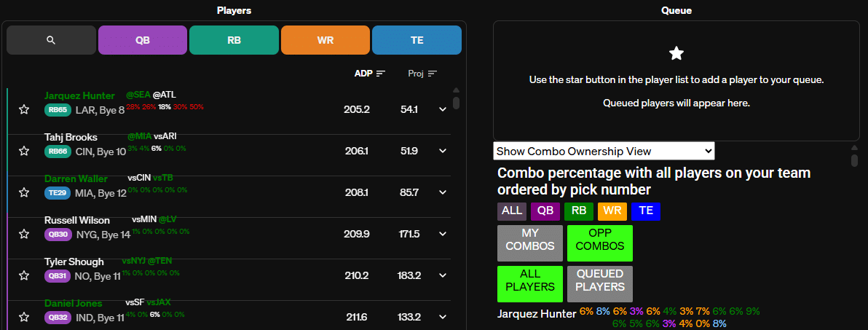Viewport: 868px width, 330px height.
Task: Filter players by QB tab
Action: click(x=143, y=40)
